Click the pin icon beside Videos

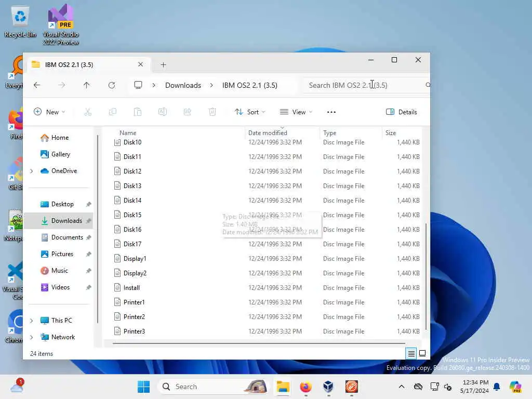click(88, 287)
